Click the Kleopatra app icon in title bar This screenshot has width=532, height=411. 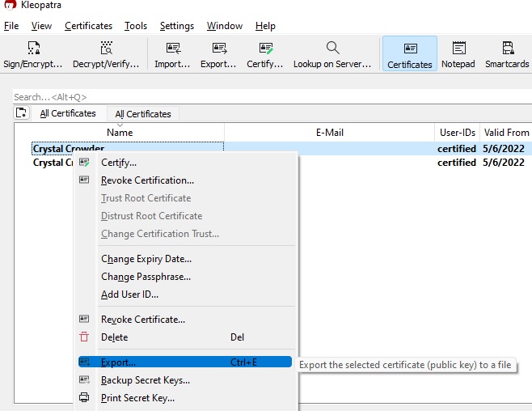pos(10,4)
